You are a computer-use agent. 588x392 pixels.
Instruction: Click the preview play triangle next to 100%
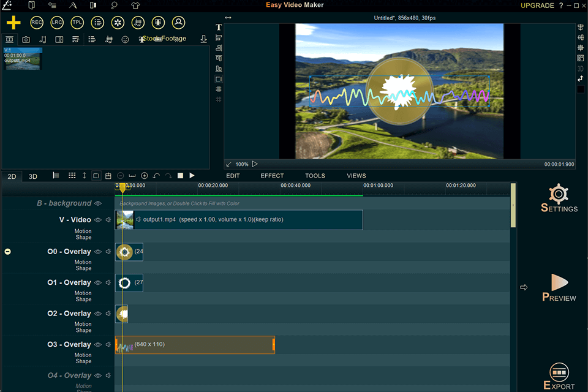pos(255,164)
